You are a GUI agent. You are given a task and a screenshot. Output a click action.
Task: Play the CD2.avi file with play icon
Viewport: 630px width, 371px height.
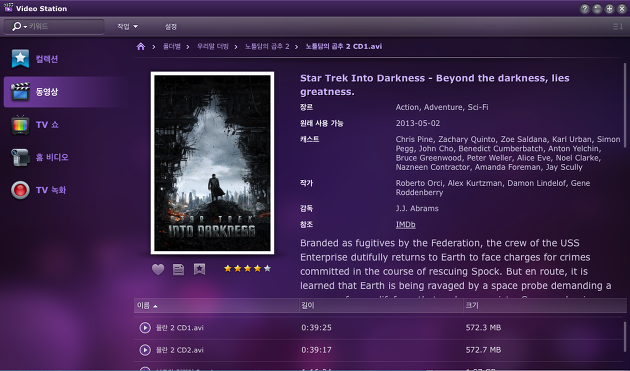145,350
